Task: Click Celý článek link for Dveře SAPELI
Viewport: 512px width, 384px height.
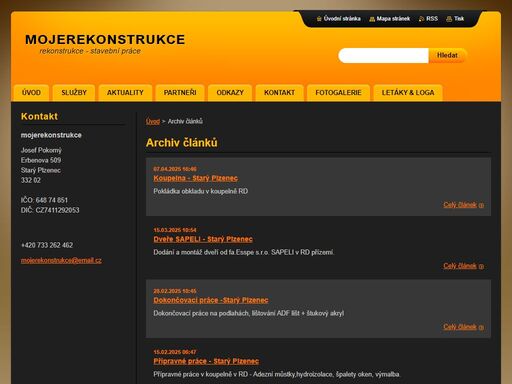Action: [x=460, y=266]
